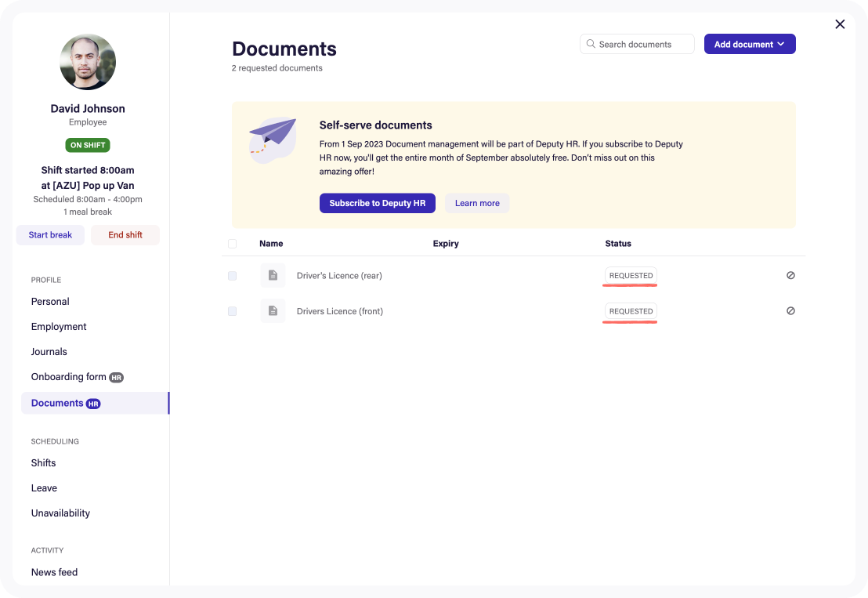Image resolution: width=868 pixels, height=598 pixels.
Task: Click the HR badge next to Onboarding form
Action: pyautogui.click(x=116, y=377)
